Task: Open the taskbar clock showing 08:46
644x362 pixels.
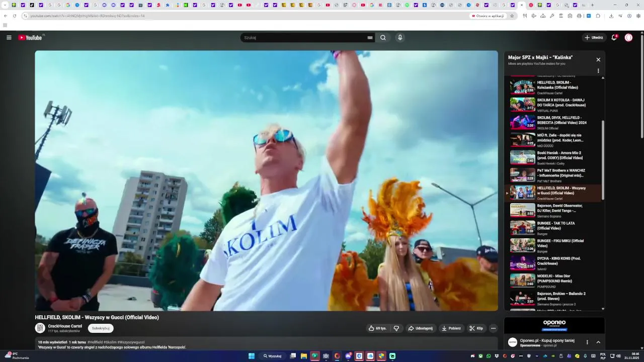Action: click(631, 356)
